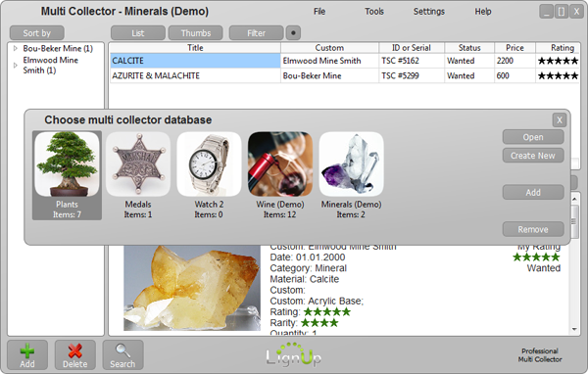Open the Tools menu

click(374, 12)
